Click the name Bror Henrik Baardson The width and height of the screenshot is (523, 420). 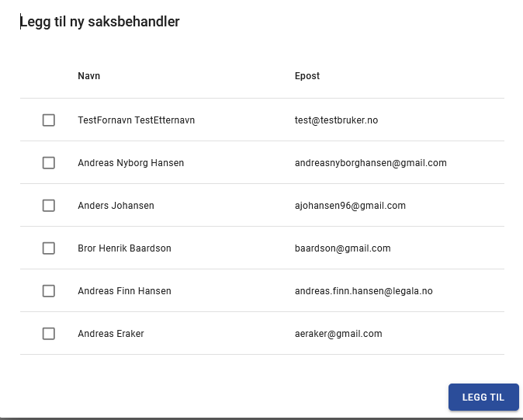point(125,248)
